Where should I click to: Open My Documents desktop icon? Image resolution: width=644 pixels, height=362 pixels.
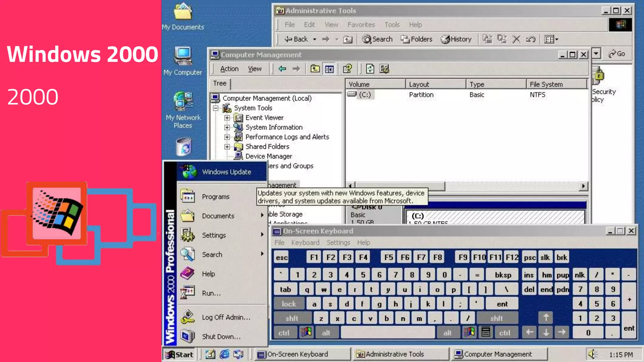click(183, 16)
